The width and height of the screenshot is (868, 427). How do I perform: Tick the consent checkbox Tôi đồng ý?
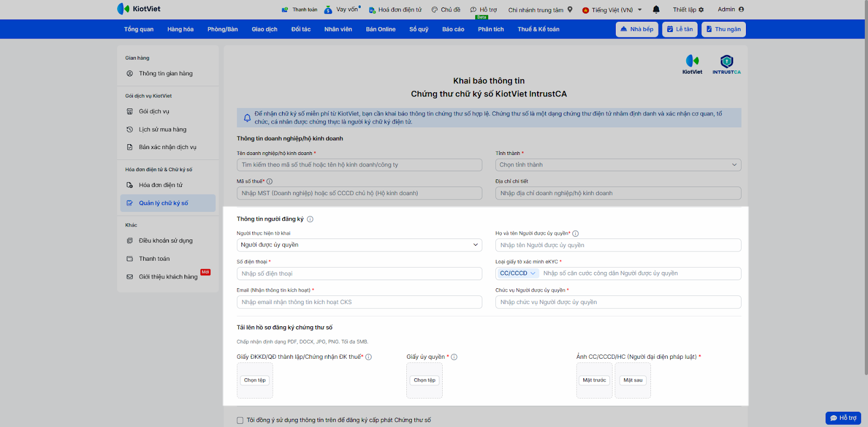point(240,420)
